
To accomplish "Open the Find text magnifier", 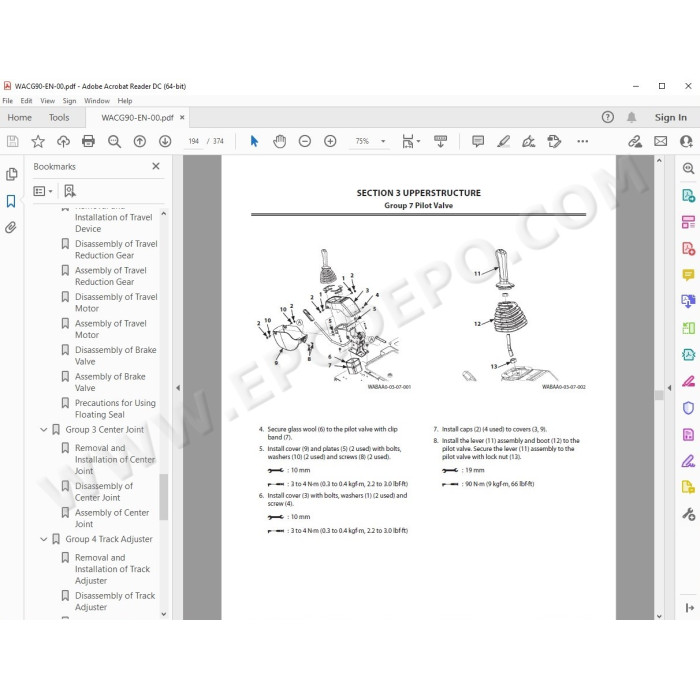I will 114,142.
